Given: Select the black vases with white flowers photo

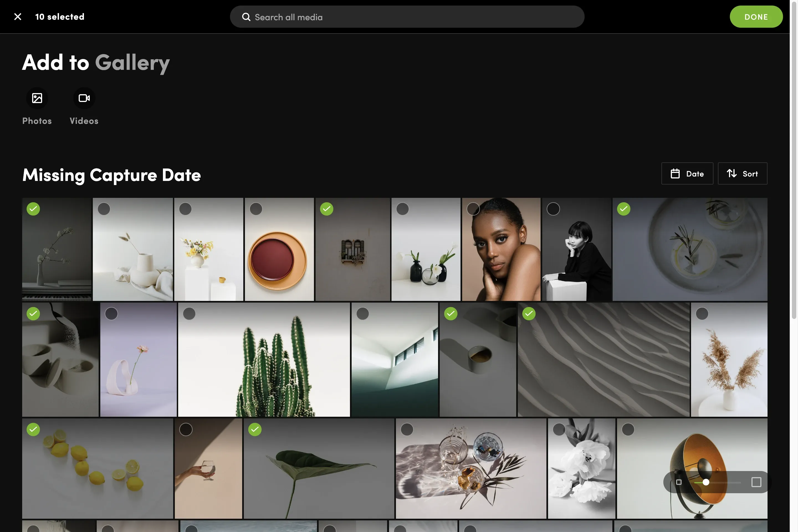Looking at the screenshot, I should pyautogui.click(x=402, y=209).
